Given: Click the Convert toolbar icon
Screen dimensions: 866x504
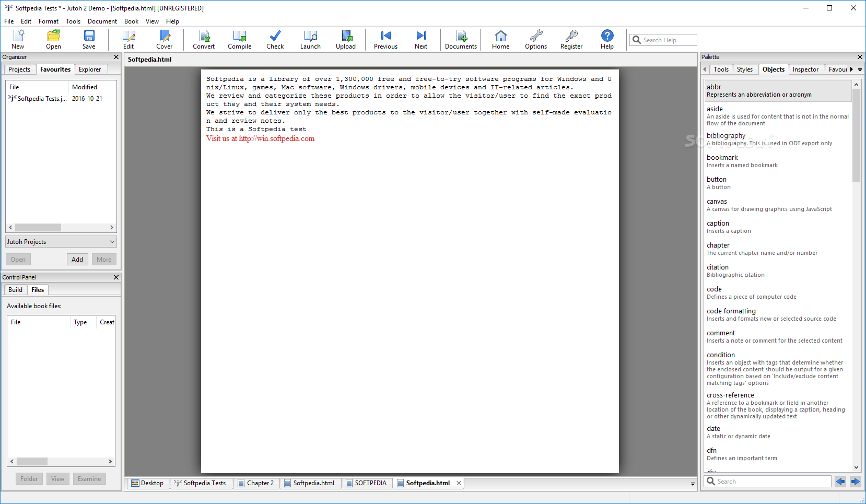Looking at the screenshot, I should click(x=204, y=40).
